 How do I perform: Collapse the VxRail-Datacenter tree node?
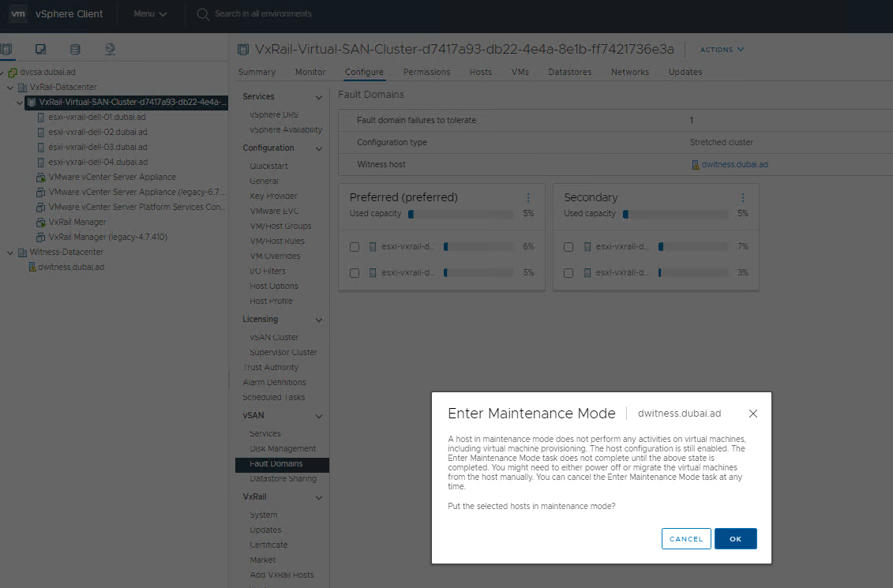(10, 88)
